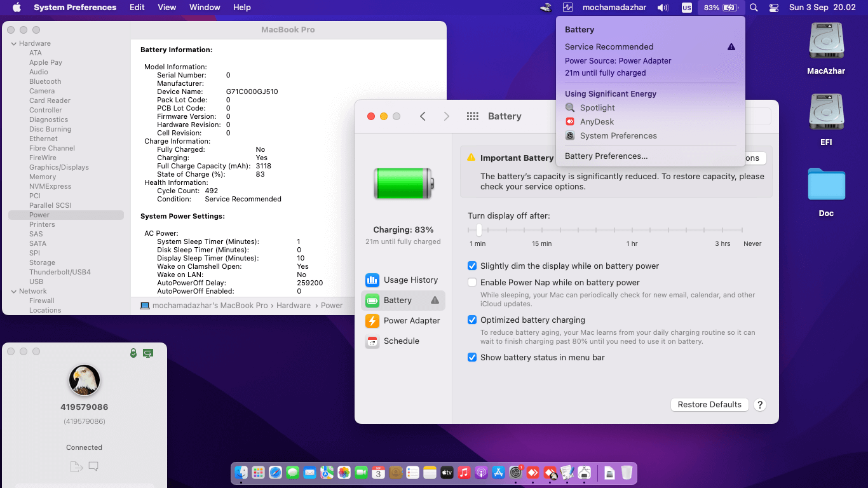Image resolution: width=868 pixels, height=488 pixels.
Task: Open the Apple menu
Action: [x=17, y=8]
